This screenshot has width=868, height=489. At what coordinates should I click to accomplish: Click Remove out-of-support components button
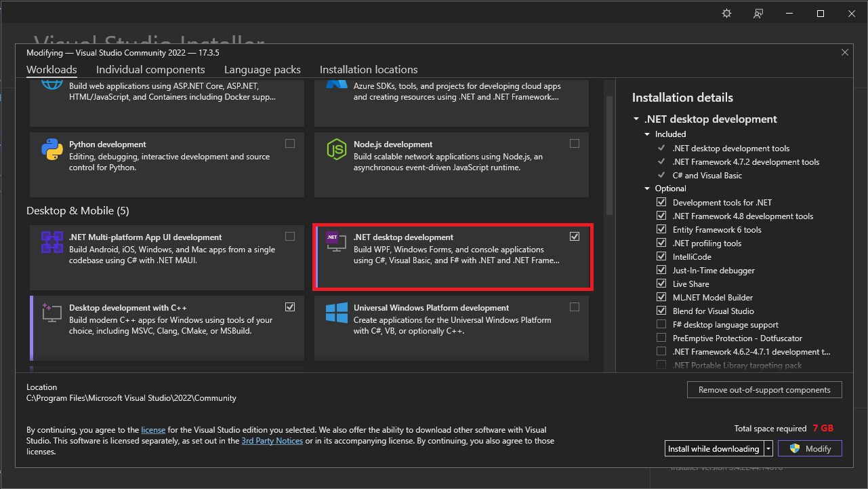tap(764, 390)
